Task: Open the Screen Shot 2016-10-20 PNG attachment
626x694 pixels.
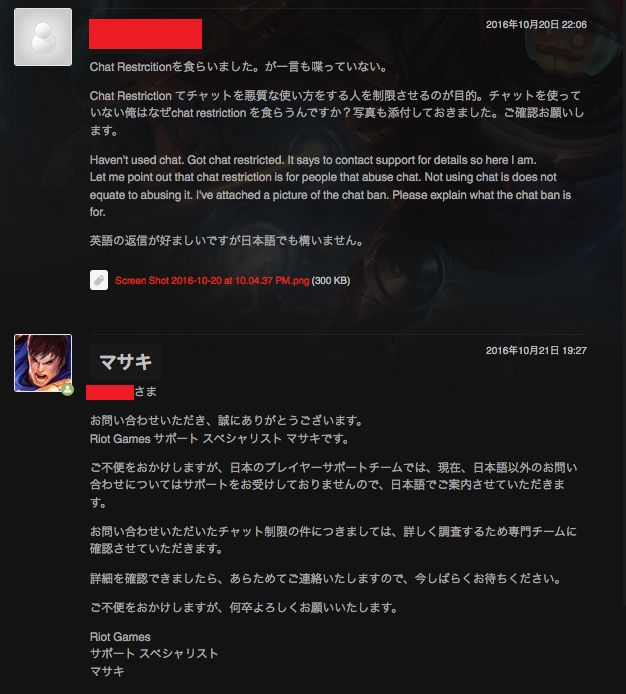Action: point(212,281)
